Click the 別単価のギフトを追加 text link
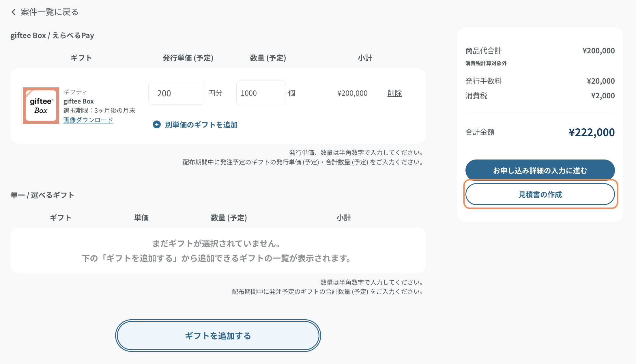 201,125
